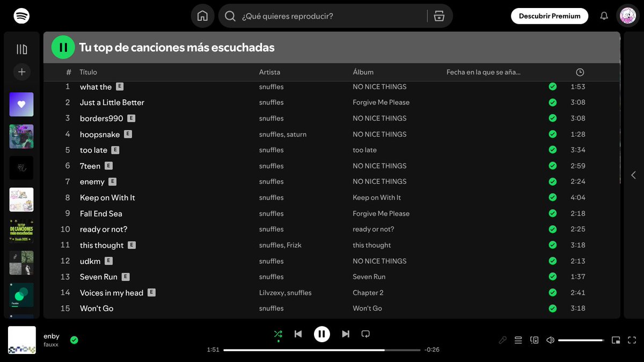Open the green circles sidebar playlist
The height and width of the screenshot is (362, 644).
coord(21,294)
